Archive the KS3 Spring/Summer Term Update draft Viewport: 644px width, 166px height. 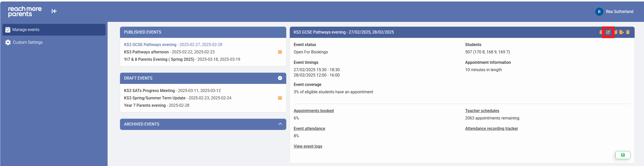point(280,98)
